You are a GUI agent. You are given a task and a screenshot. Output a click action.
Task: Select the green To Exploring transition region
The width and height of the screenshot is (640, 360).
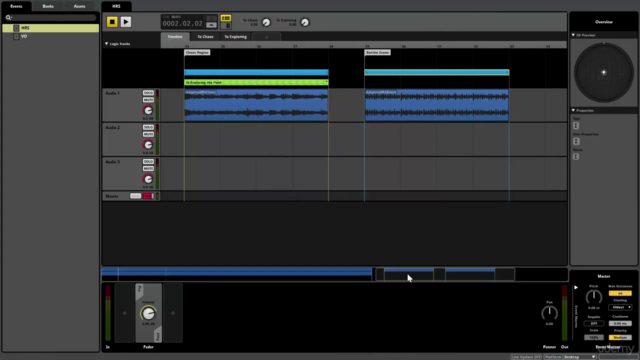click(256, 82)
